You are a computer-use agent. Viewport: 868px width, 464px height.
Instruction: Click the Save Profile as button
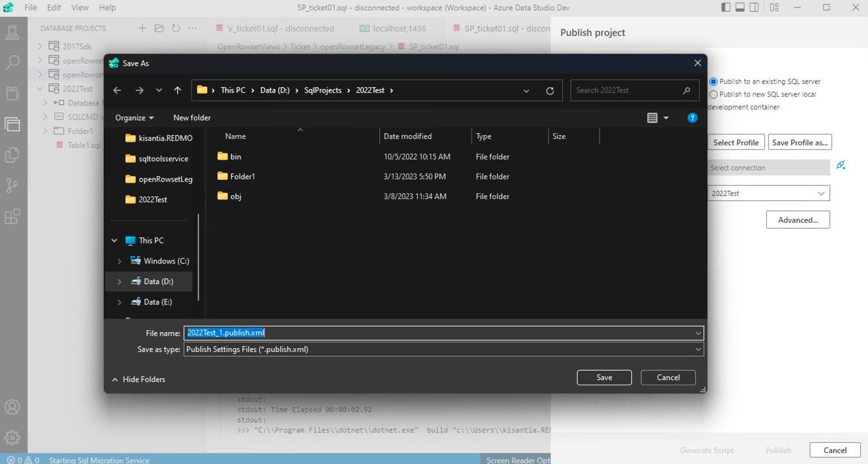[800, 142]
